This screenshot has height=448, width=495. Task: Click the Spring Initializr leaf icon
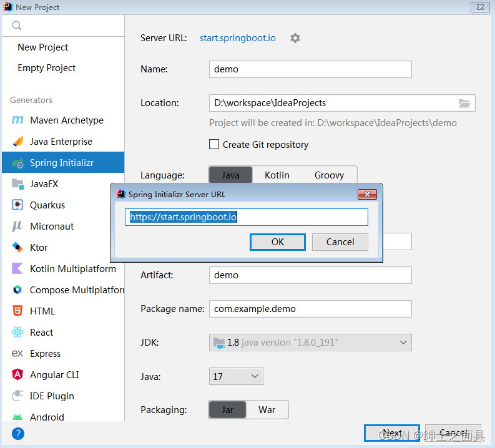17,163
